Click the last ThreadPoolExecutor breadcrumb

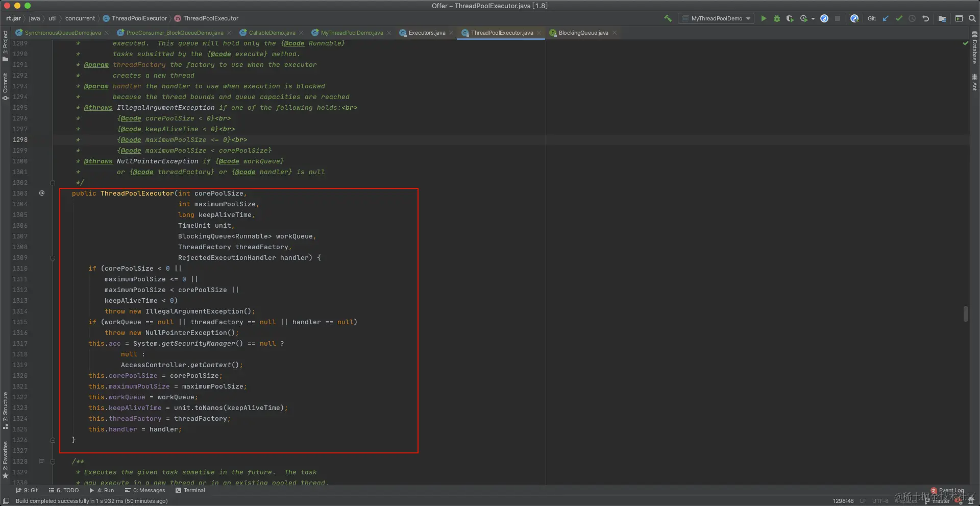tap(207, 18)
